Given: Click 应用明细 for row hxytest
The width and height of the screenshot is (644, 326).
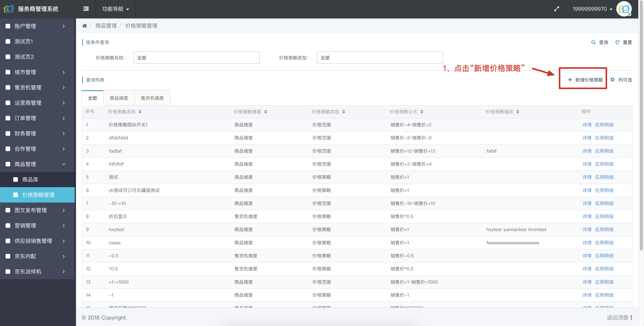Looking at the screenshot, I should point(604,229).
